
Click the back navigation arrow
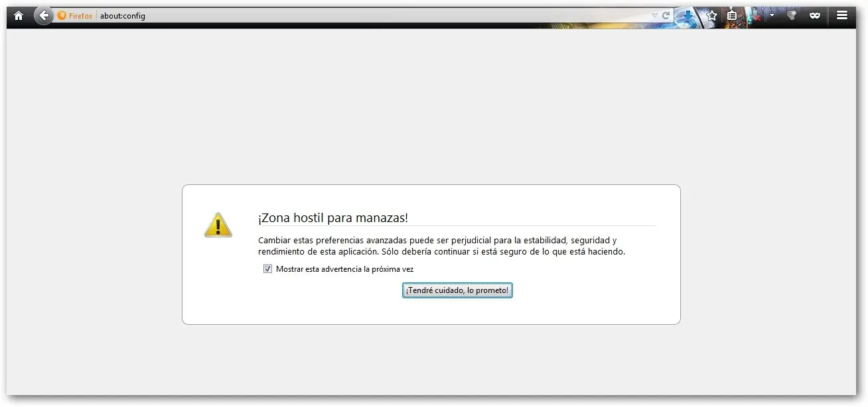[44, 15]
